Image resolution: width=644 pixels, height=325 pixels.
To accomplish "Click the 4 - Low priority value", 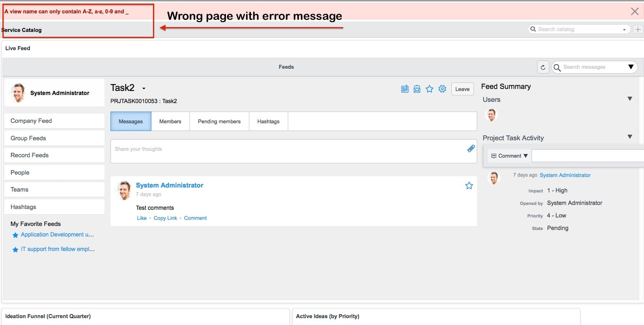I will pos(557,215).
